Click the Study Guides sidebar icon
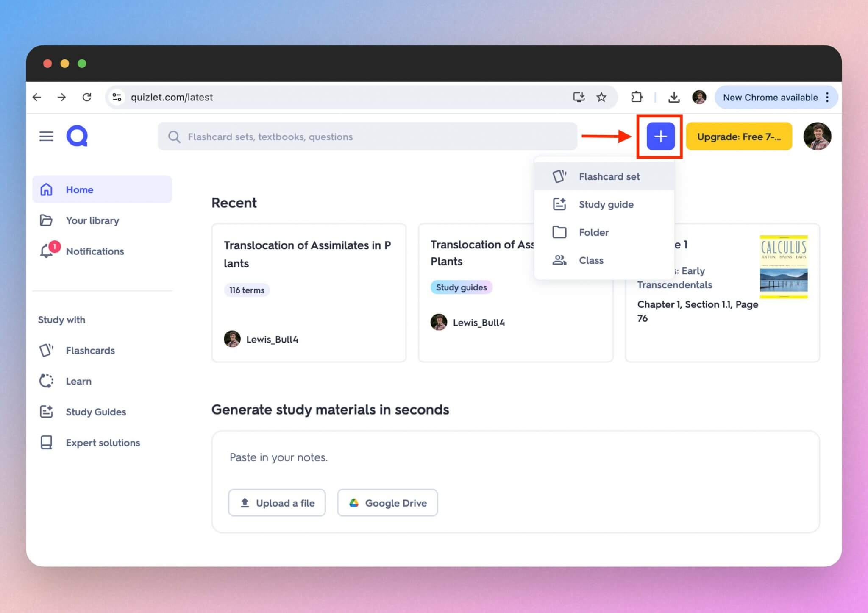868x613 pixels. pyautogui.click(x=47, y=412)
